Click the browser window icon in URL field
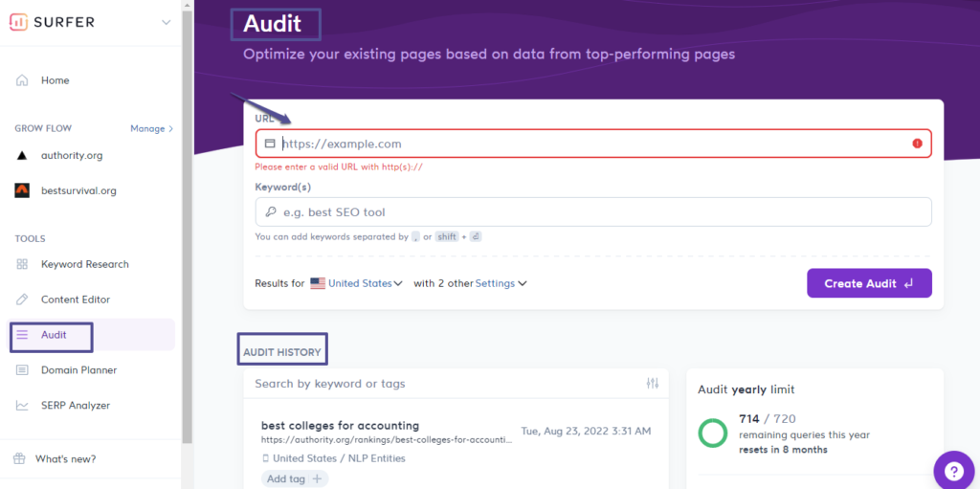This screenshot has height=489, width=980. click(x=270, y=144)
